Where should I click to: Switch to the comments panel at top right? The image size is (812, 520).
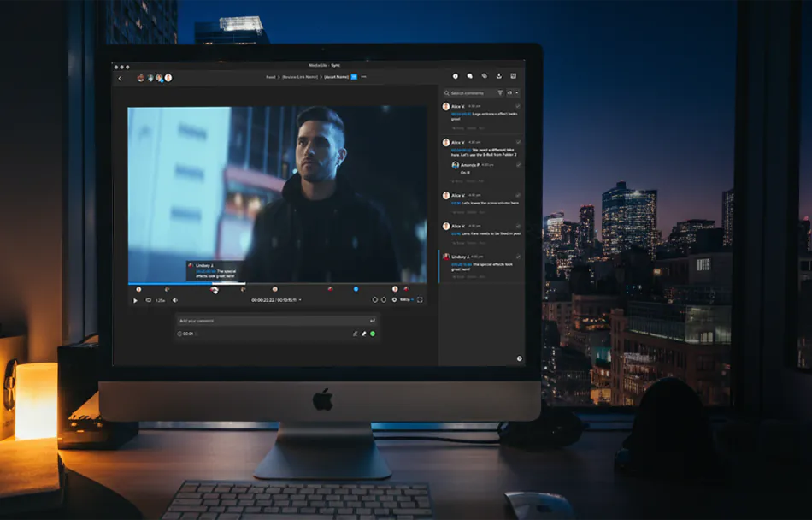pyautogui.click(x=470, y=74)
